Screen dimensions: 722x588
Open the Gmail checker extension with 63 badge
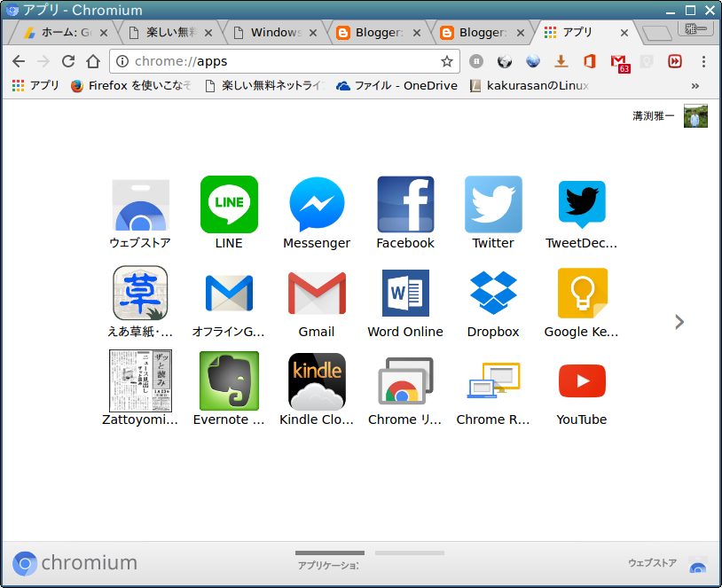(619, 63)
